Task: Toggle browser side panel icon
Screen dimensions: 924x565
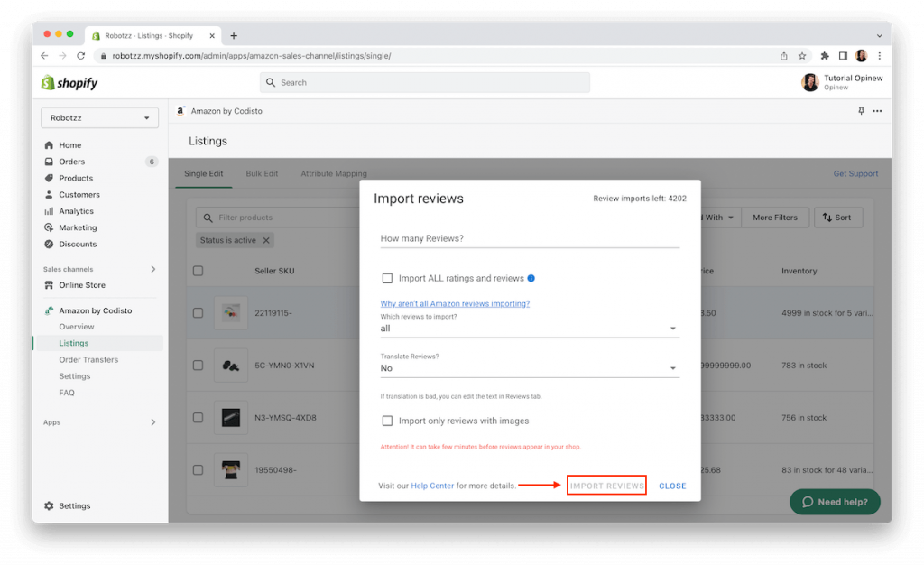Action: [x=843, y=56]
